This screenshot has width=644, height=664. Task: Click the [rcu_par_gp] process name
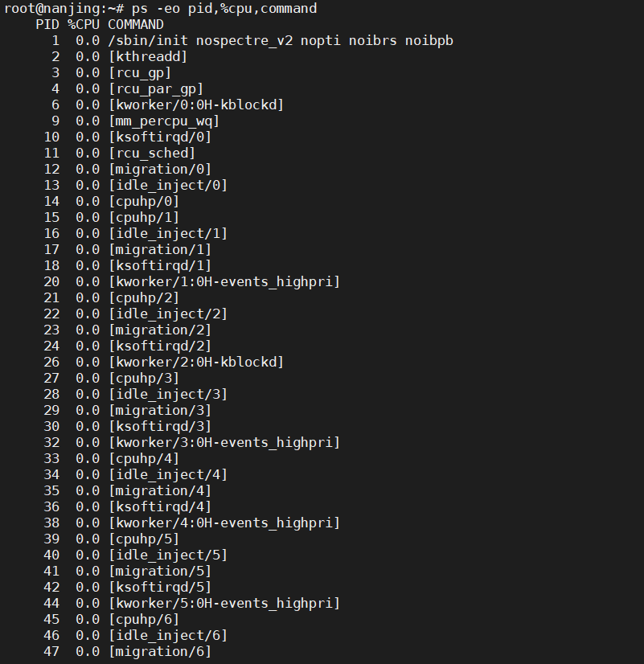pyautogui.click(x=156, y=89)
